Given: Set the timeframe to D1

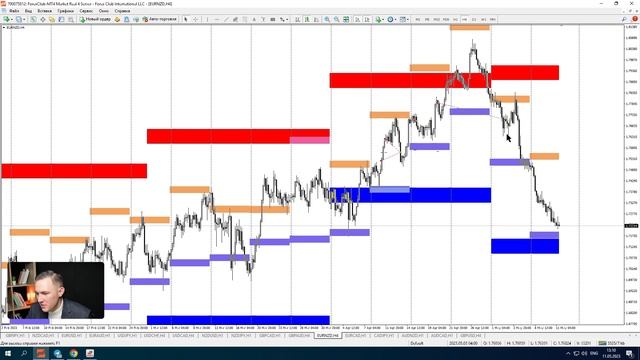Looking at the screenshot, I should tap(474, 19).
